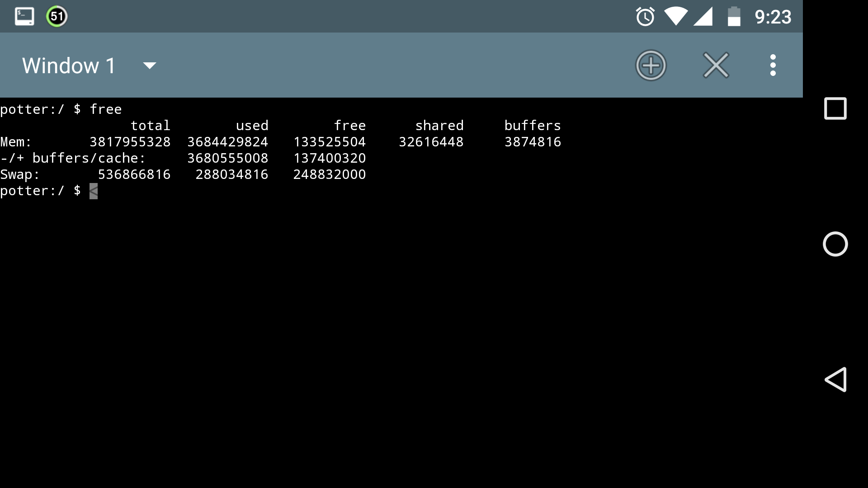The width and height of the screenshot is (868, 488).
Task: Expand the Window 1 dropdown arrow
Action: tap(149, 66)
